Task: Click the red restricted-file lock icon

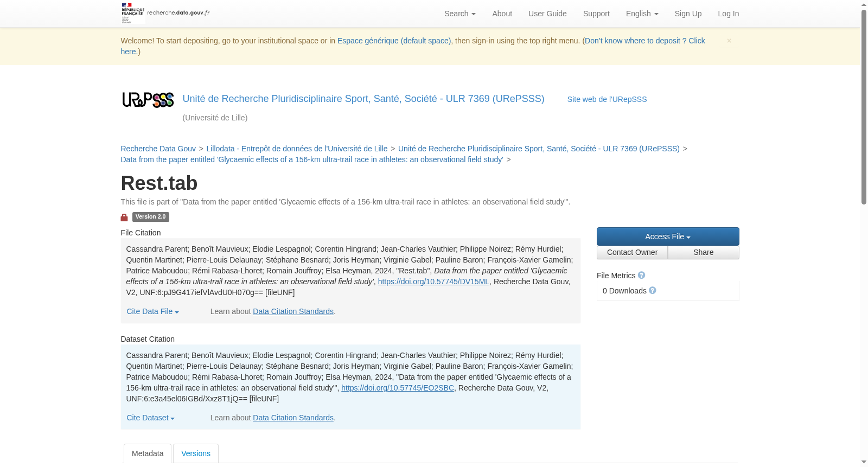Action: point(124,217)
